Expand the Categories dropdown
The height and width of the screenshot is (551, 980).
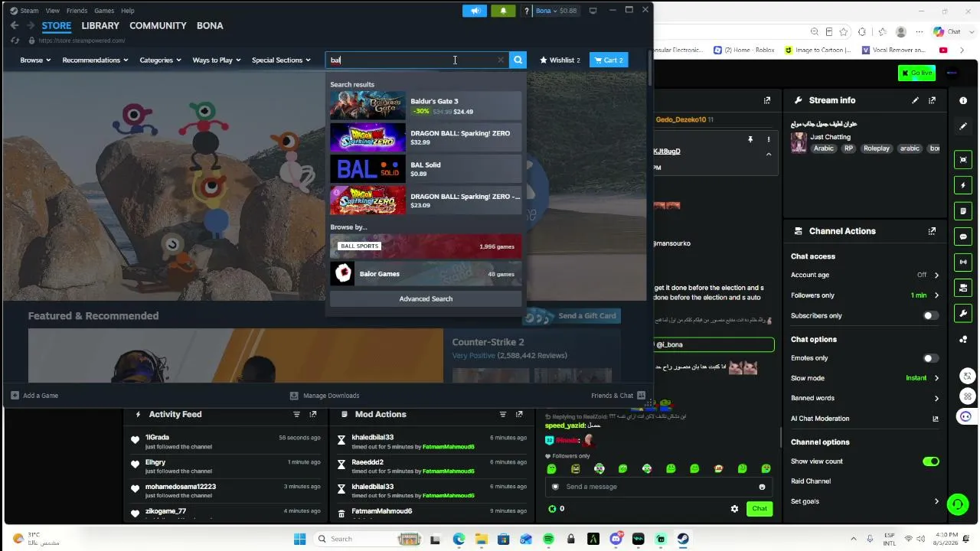(160, 60)
